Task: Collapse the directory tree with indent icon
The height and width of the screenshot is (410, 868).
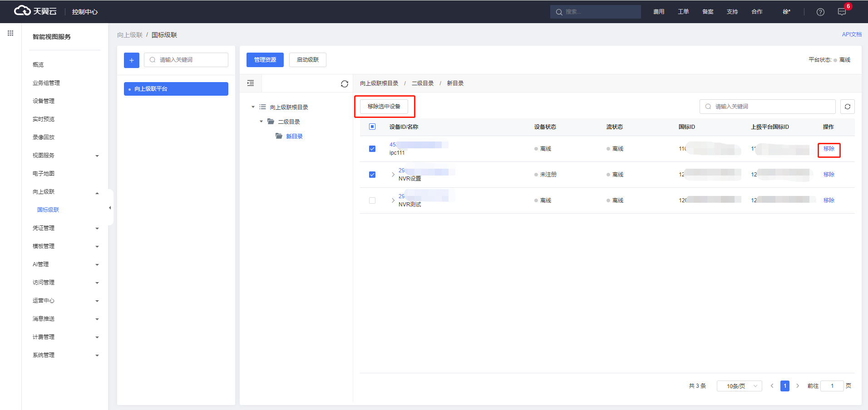Action: (x=251, y=83)
